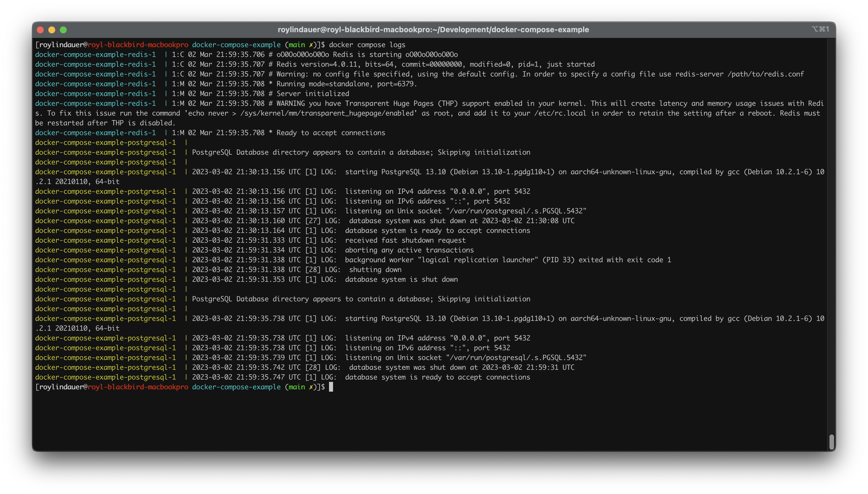The width and height of the screenshot is (868, 494).
Task: Click the '# Server initialized' log text
Action: [308, 94]
